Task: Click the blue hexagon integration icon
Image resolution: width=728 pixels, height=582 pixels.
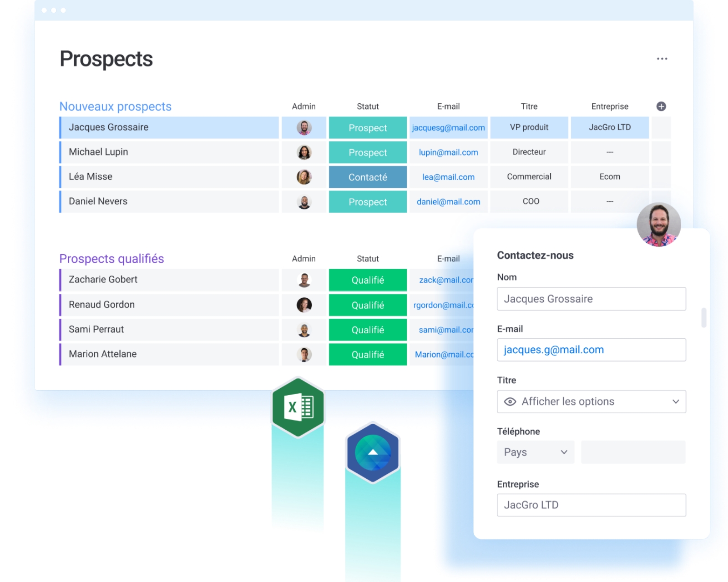Action: coord(373,453)
